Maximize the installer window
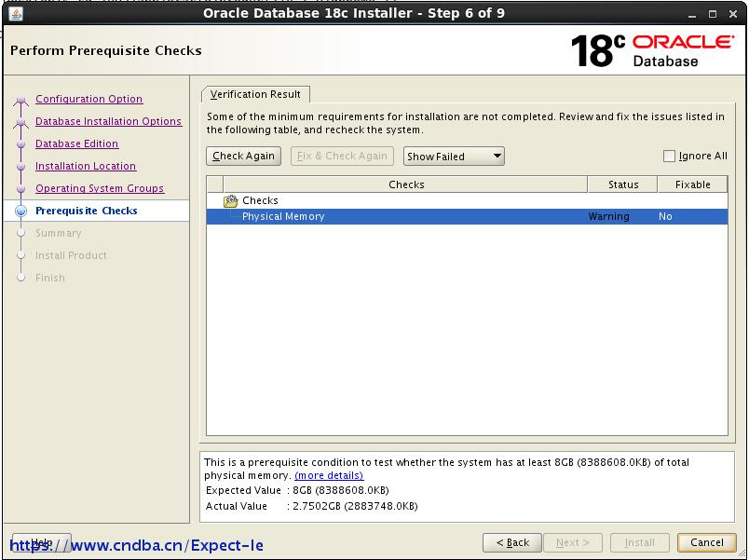This screenshot has height=560, width=749. click(713, 14)
